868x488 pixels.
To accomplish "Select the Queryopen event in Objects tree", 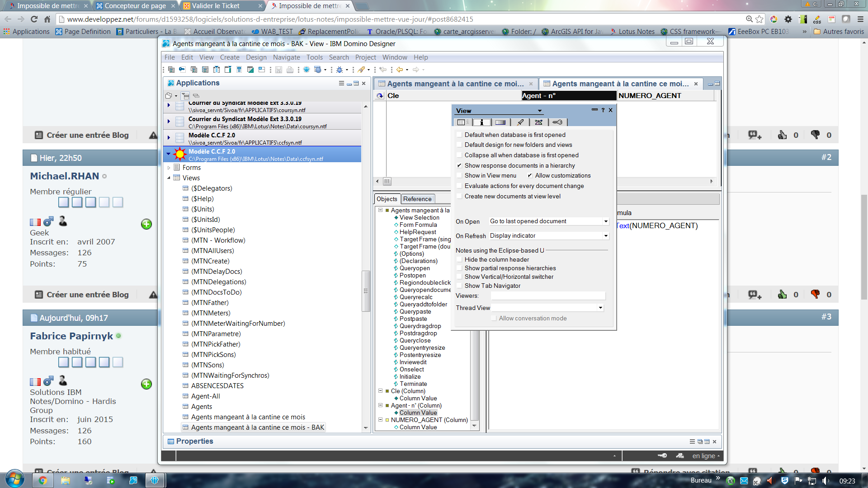I will 415,268.
